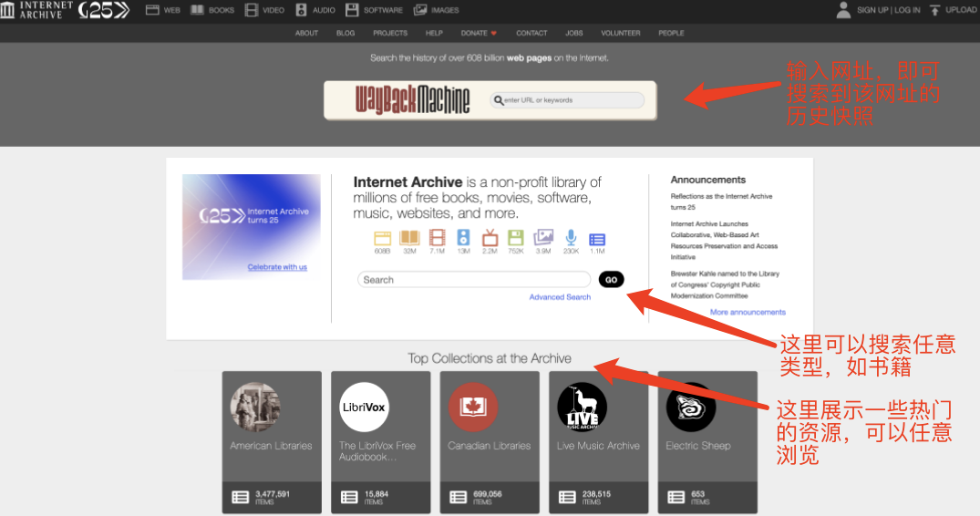Open the Volunteer page
Screen dimensions: 980x516
click(620, 33)
